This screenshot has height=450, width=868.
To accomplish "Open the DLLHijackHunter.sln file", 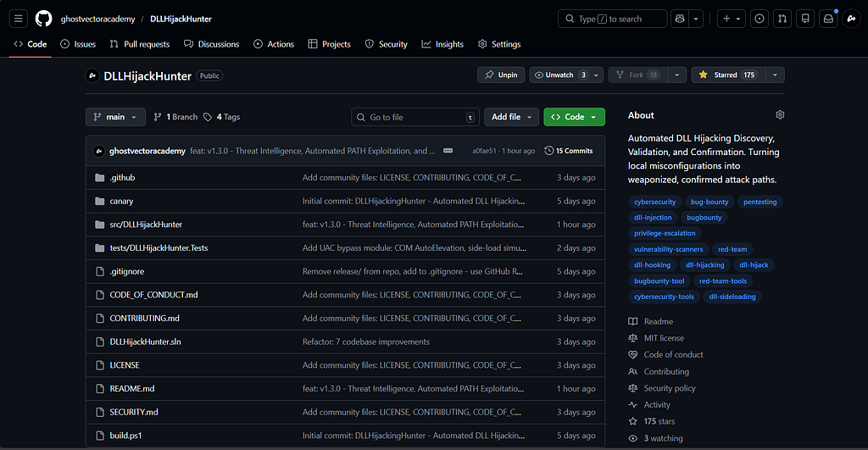I will pos(146,342).
